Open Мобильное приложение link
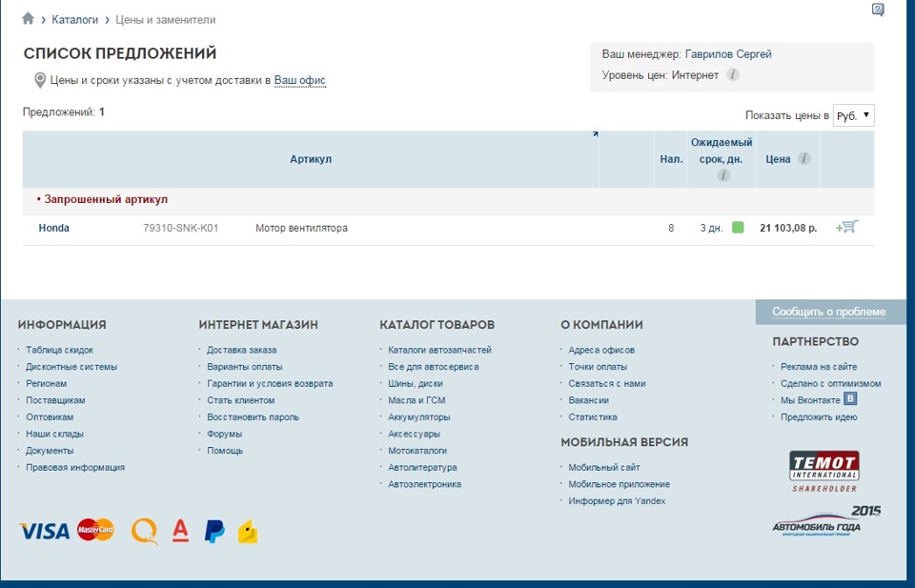Image resolution: width=915 pixels, height=588 pixels. [620, 484]
